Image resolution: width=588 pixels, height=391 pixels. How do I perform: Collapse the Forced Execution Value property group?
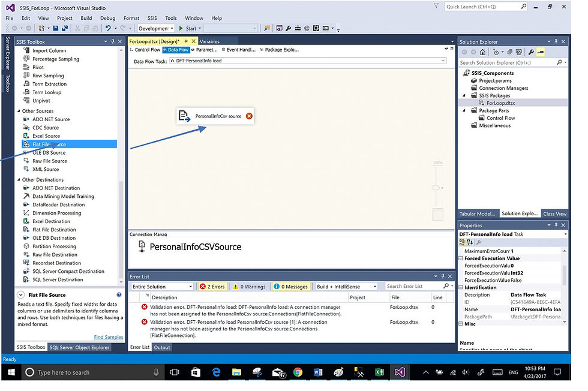[461, 258]
